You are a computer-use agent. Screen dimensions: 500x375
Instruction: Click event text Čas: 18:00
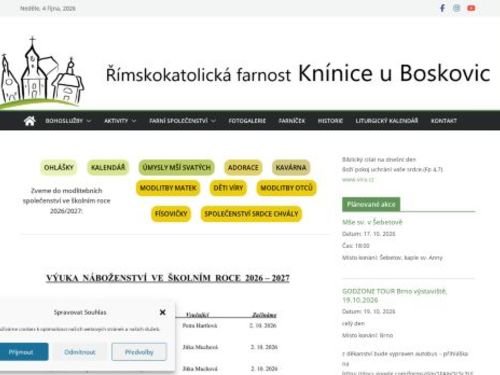click(356, 246)
